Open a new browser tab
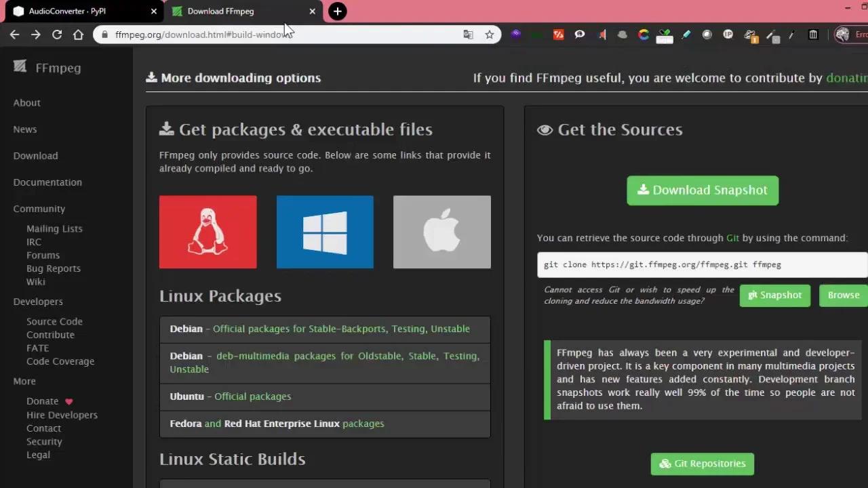Image resolution: width=868 pixels, height=488 pixels. pyautogui.click(x=337, y=11)
